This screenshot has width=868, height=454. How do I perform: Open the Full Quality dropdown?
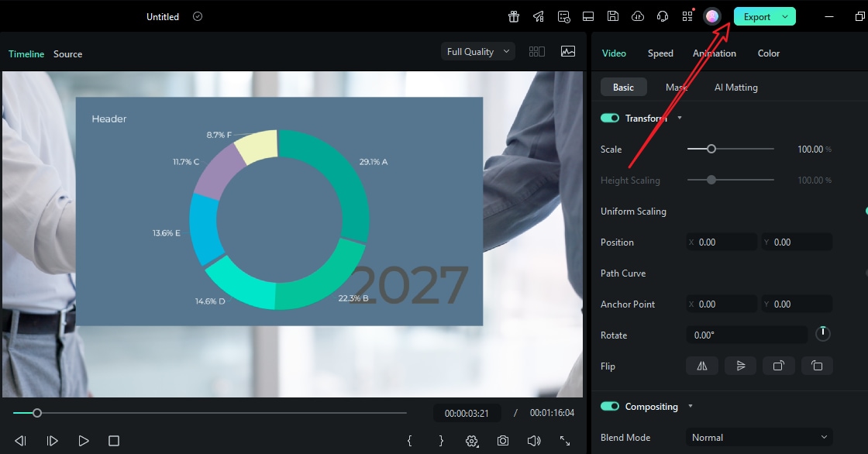click(477, 51)
